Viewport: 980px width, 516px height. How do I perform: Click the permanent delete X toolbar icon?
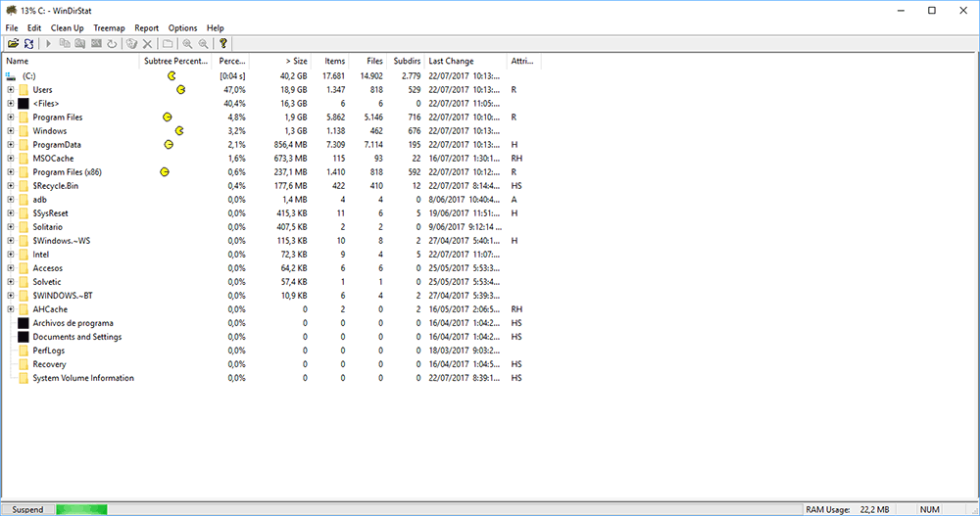148,44
